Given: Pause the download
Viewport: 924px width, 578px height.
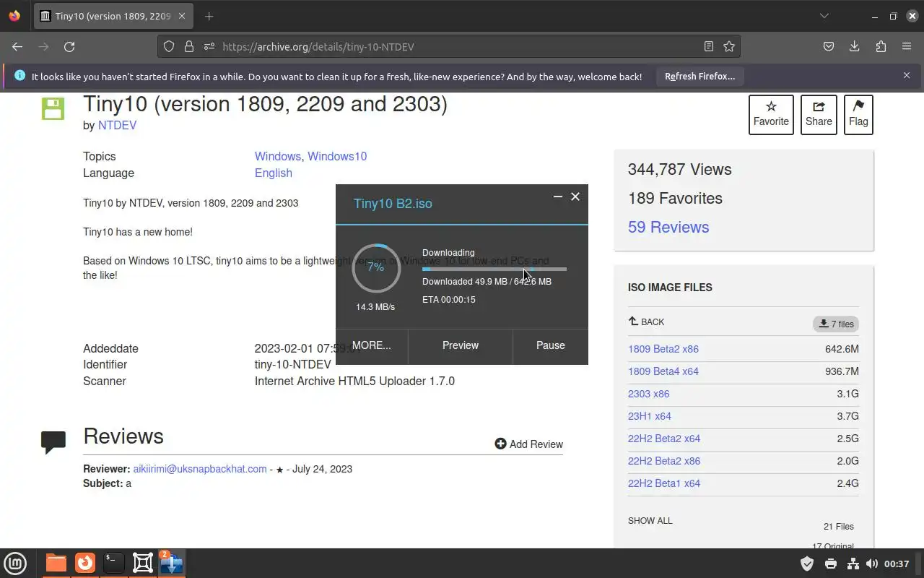Looking at the screenshot, I should click(x=551, y=345).
